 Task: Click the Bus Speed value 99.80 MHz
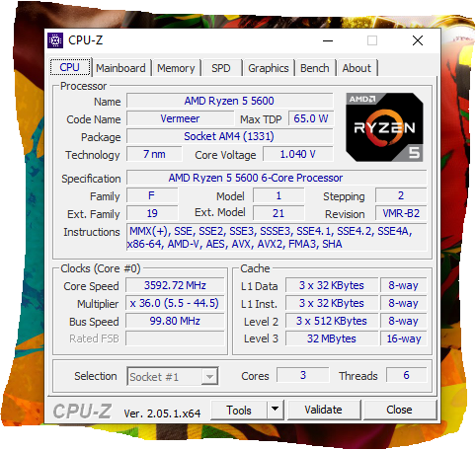click(x=175, y=321)
